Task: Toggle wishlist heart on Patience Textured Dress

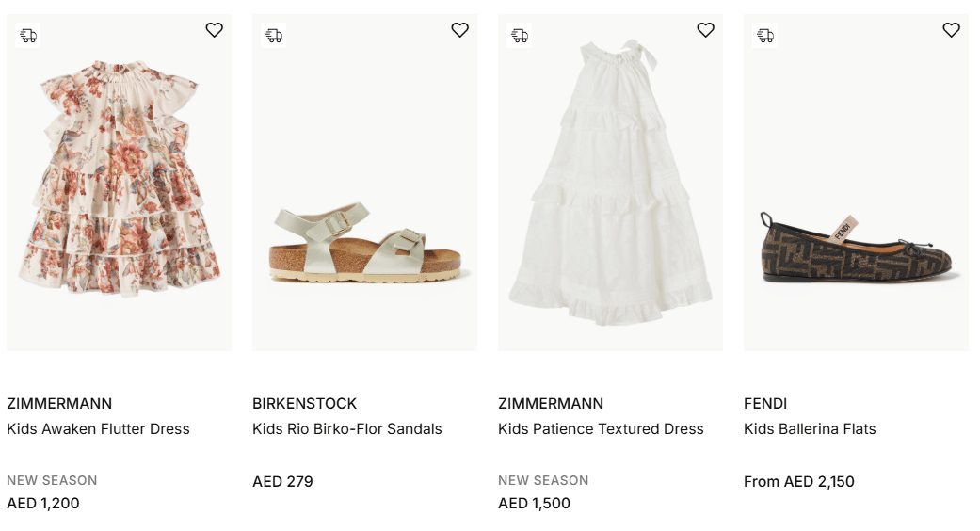Action: pos(706,30)
